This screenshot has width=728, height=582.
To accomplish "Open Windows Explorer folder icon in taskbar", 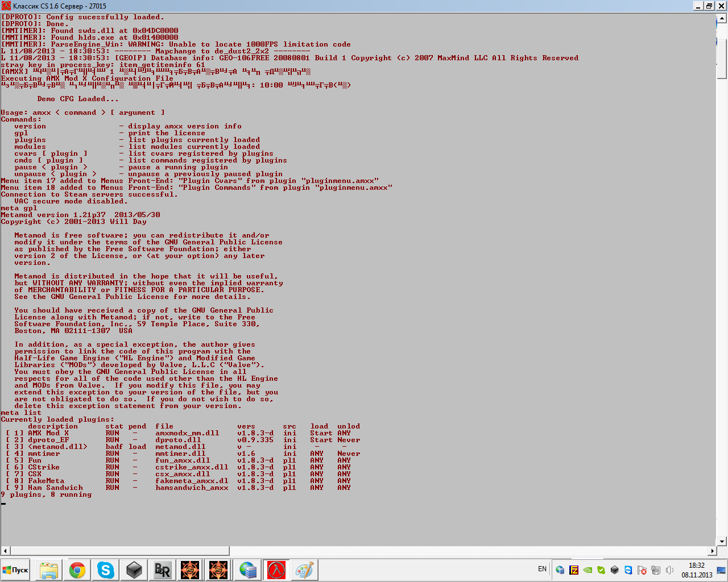I will [x=49, y=570].
